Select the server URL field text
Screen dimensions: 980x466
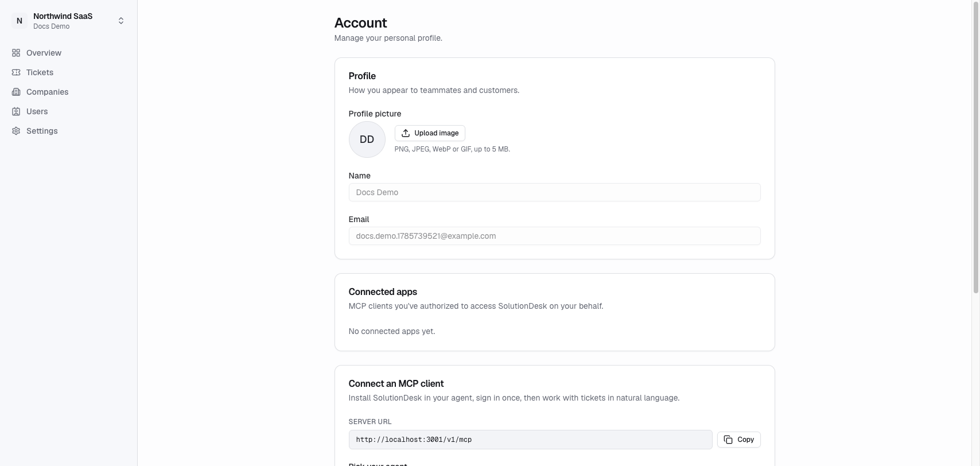(x=531, y=440)
